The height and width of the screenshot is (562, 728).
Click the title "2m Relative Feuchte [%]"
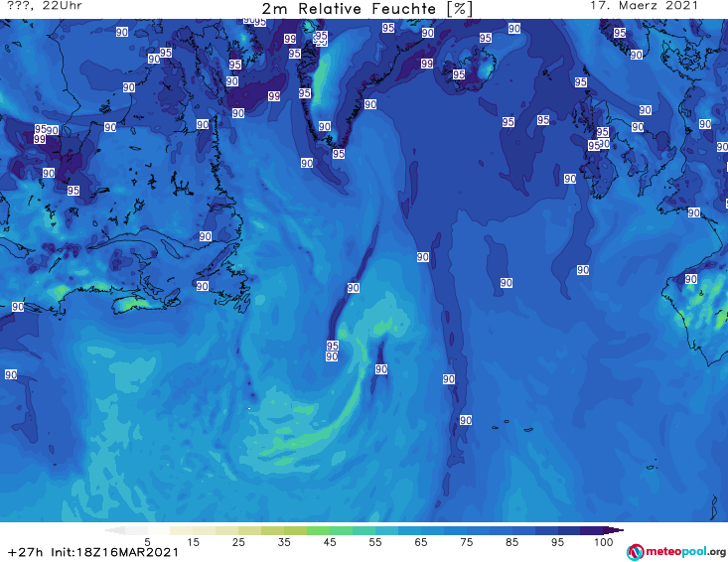pos(367,9)
